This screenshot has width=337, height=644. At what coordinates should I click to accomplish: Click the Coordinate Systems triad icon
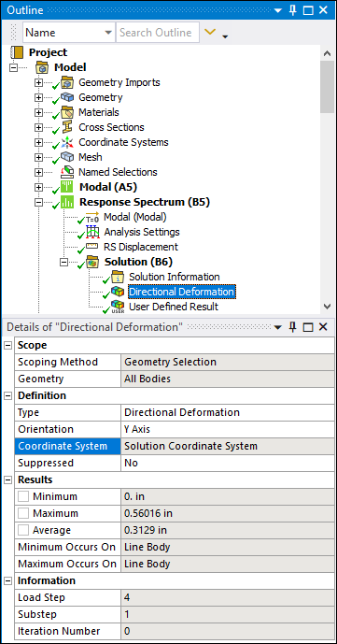(x=67, y=142)
